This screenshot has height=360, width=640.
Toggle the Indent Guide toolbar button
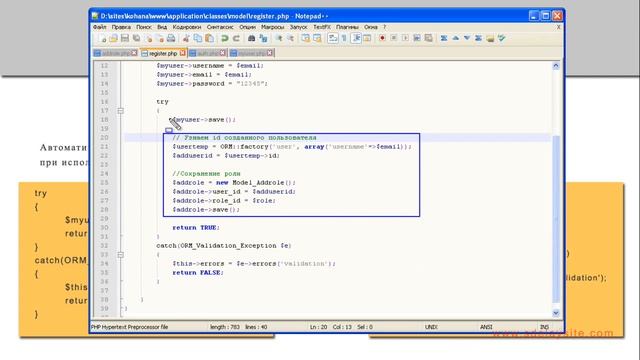coord(356,38)
